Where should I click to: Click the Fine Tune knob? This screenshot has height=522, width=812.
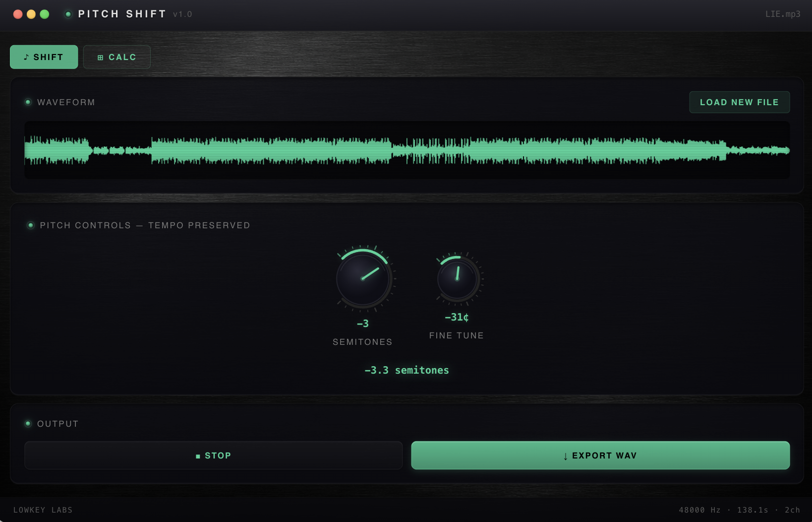tap(457, 278)
